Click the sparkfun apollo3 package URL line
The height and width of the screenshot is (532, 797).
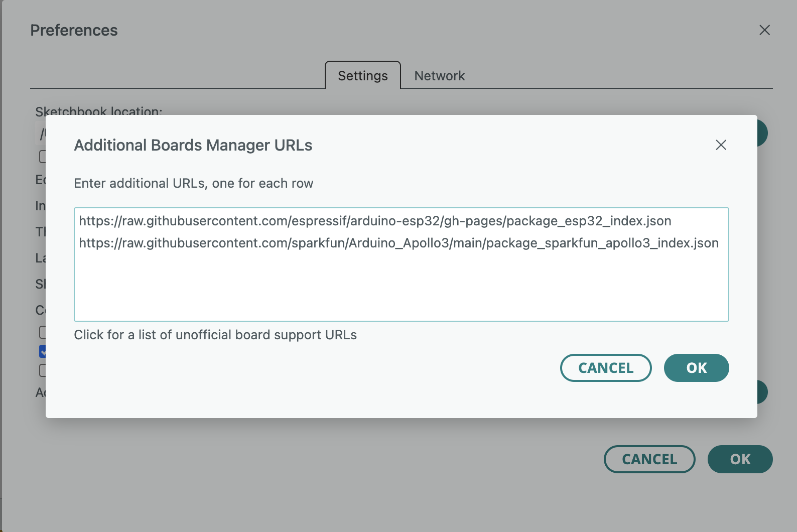click(x=398, y=243)
